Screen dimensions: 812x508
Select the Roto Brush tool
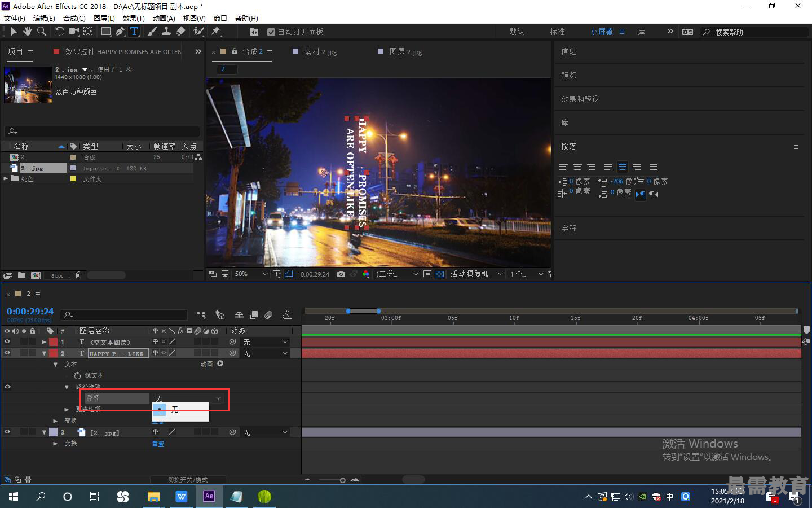click(198, 32)
